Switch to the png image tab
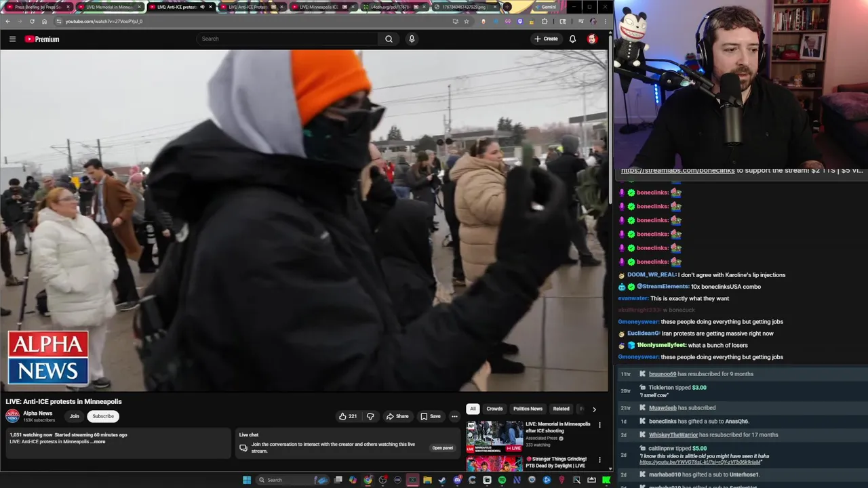The width and height of the screenshot is (868, 488). pos(465,7)
